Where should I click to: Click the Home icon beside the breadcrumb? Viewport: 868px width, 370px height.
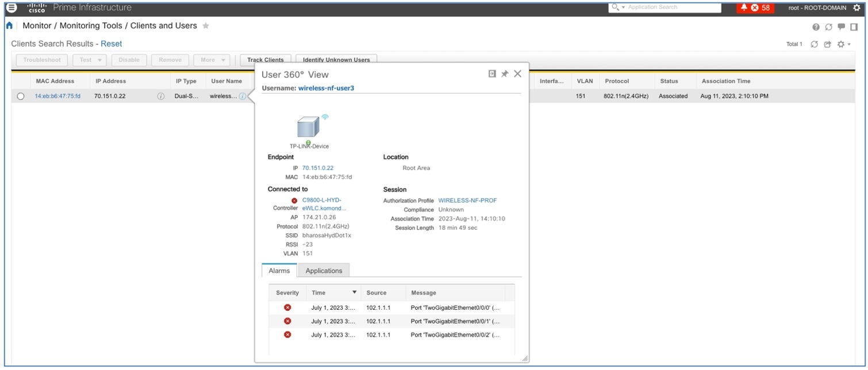(x=8, y=25)
